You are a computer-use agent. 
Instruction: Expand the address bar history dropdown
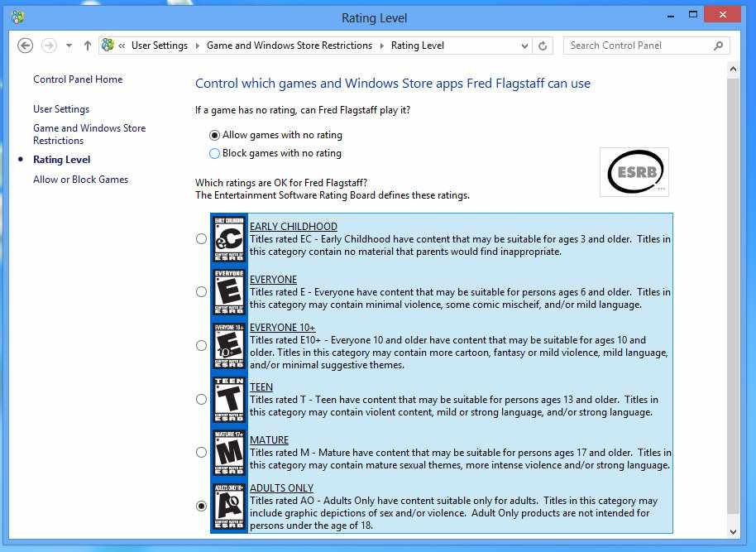coord(524,46)
